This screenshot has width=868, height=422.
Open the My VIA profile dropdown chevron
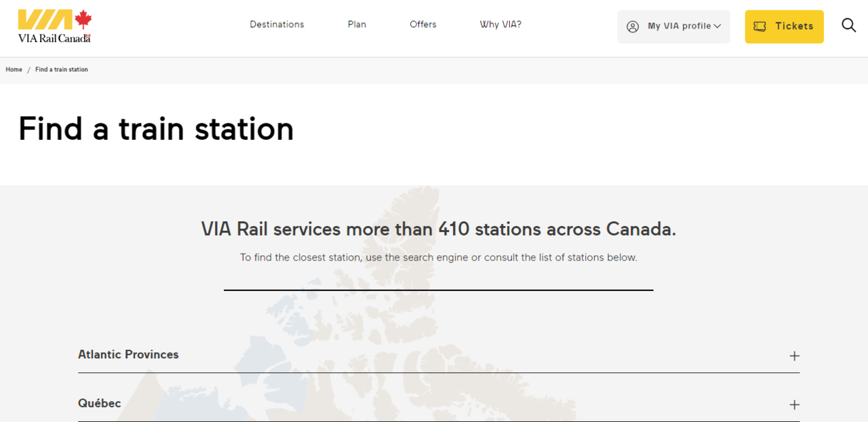click(x=717, y=26)
